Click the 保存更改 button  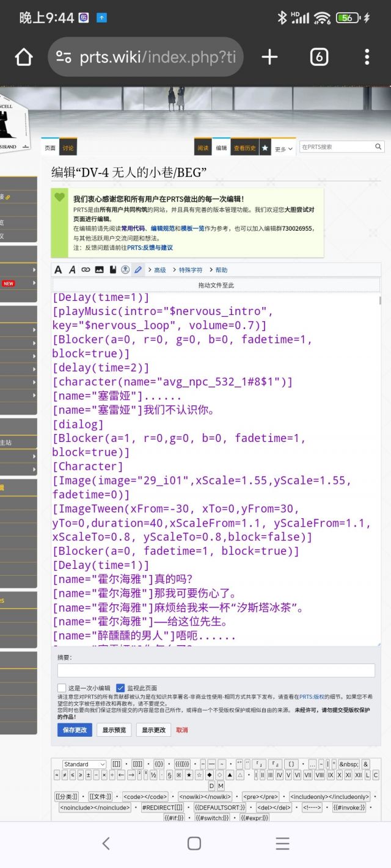75,730
